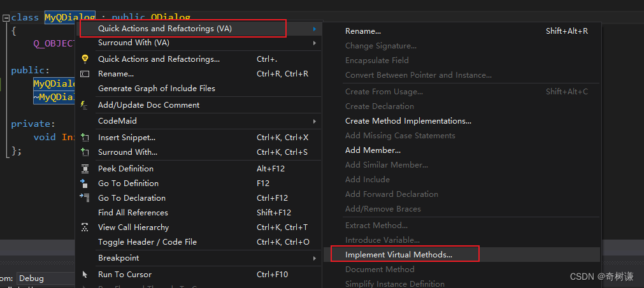Image resolution: width=644 pixels, height=288 pixels.
Task: Select Find All References
Action: coord(198,212)
